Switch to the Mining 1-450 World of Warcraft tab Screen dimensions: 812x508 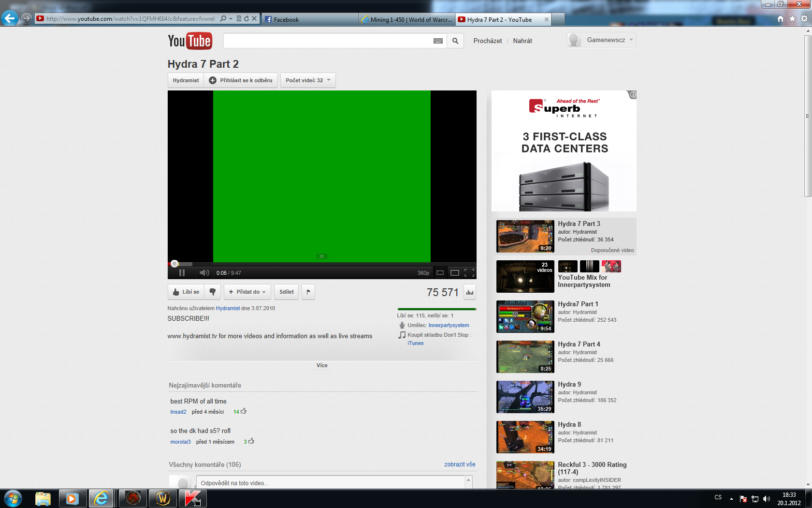point(406,19)
